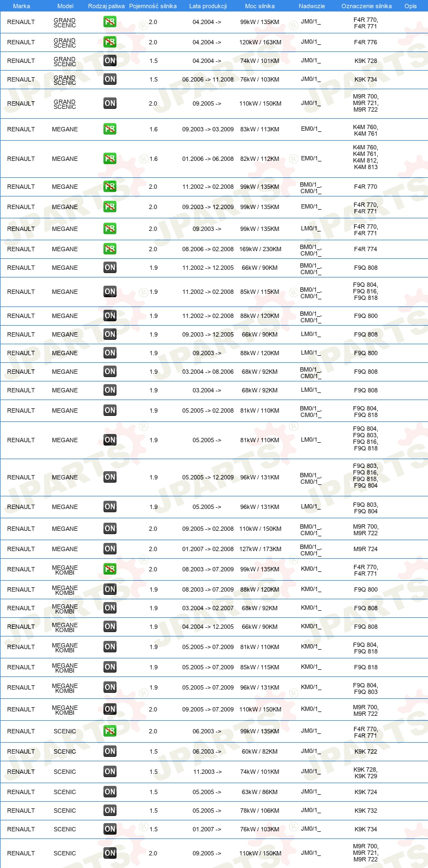Click ON fuel icon in Scenic K9K 722 row
The height and width of the screenshot is (868, 428).
pos(109,751)
